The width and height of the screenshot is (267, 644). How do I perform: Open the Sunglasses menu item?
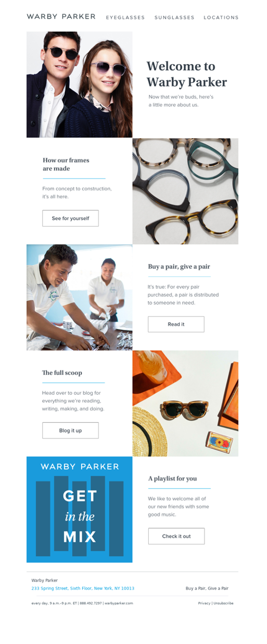pyautogui.click(x=174, y=17)
